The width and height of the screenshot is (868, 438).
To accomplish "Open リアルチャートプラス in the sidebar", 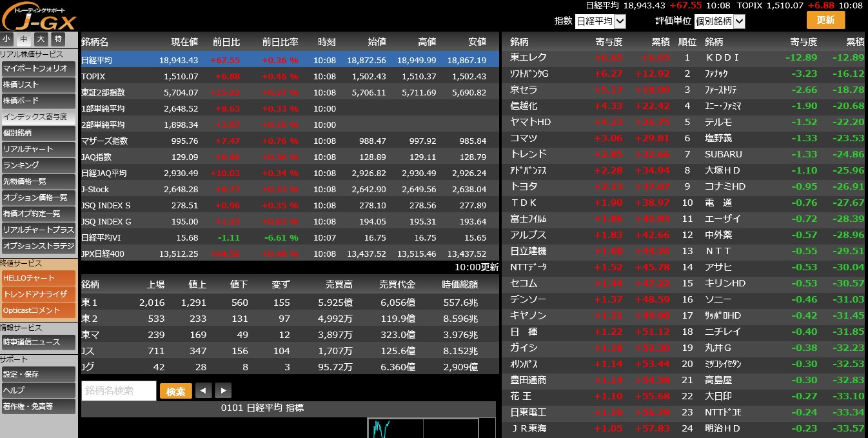I will [38, 230].
